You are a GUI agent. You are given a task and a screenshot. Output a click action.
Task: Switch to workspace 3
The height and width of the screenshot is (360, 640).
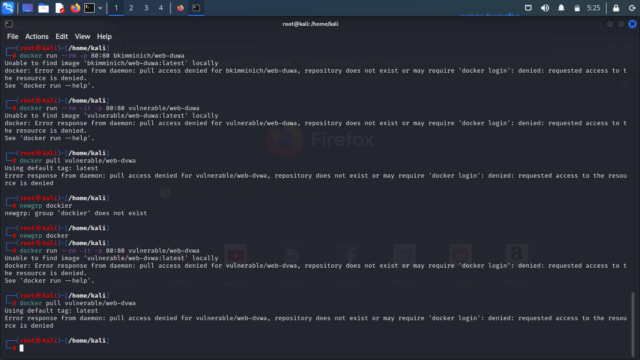(146, 8)
